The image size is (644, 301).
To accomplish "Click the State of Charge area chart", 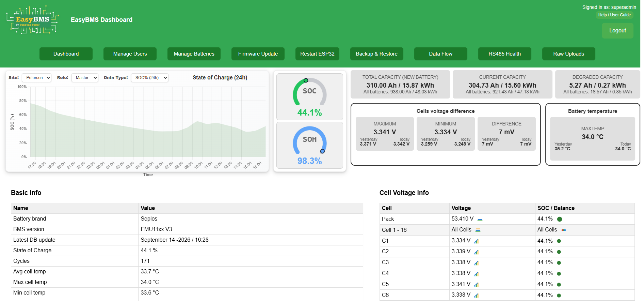I will pos(148,122).
